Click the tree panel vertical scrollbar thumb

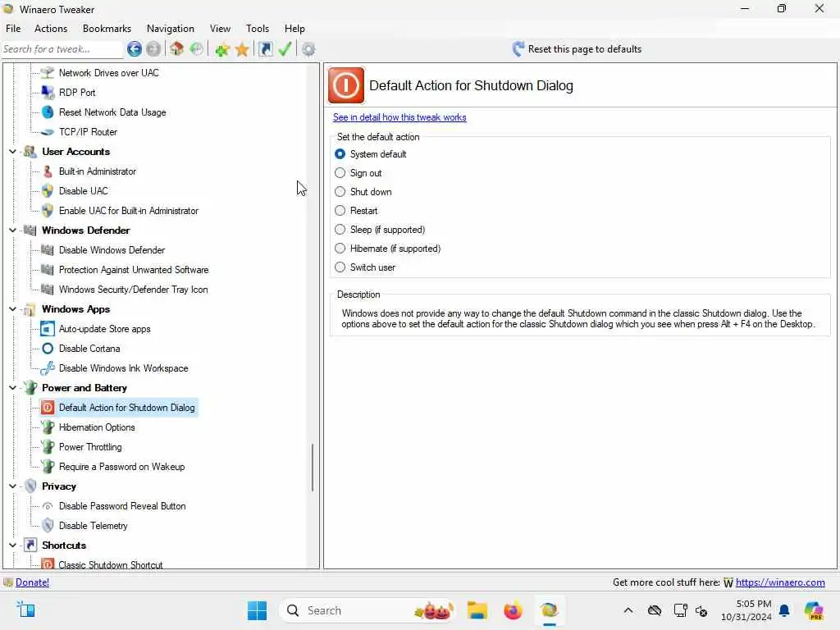pyautogui.click(x=313, y=468)
